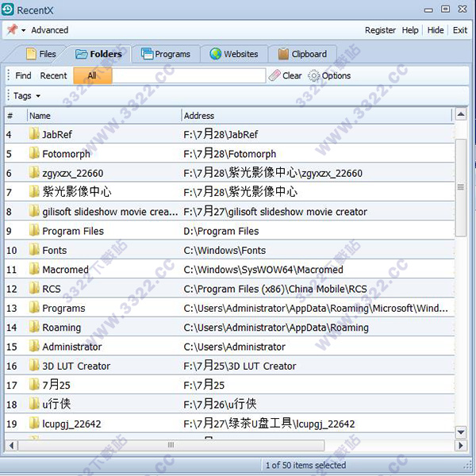Click the Websites globe icon
This screenshot has height=476, width=476.
pyautogui.click(x=216, y=54)
